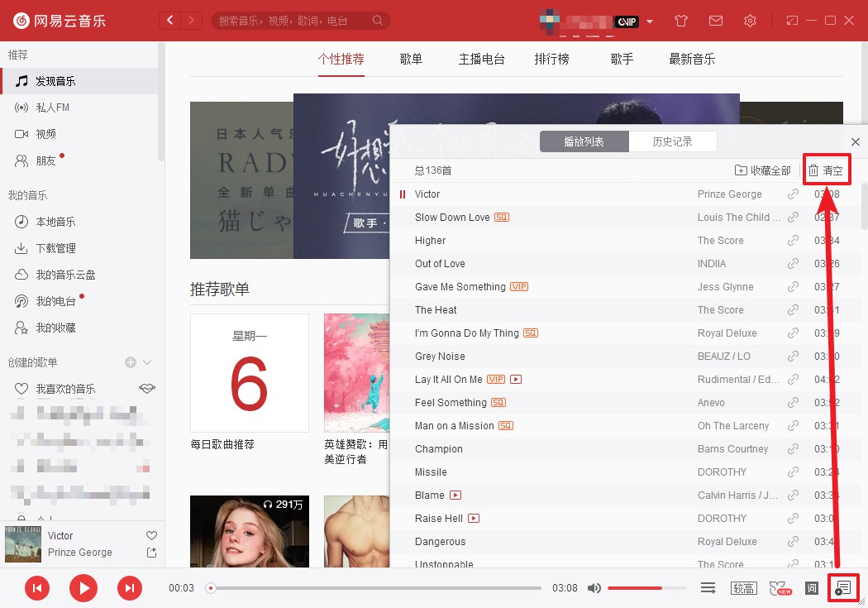Click 清空 to clear the playlist
Screen dimensions: 868x608
pyautogui.click(x=825, y=170)
